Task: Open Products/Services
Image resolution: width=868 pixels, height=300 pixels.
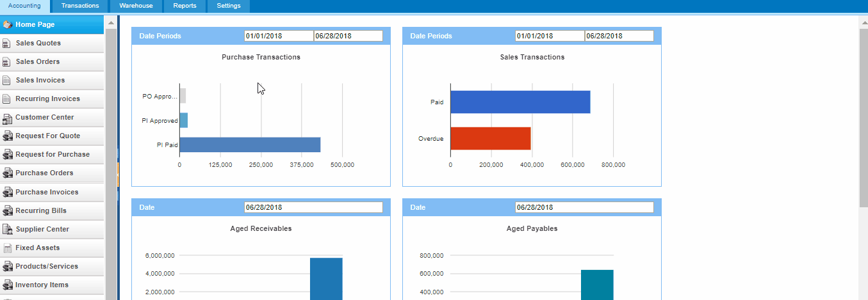Action: [52, 266]
